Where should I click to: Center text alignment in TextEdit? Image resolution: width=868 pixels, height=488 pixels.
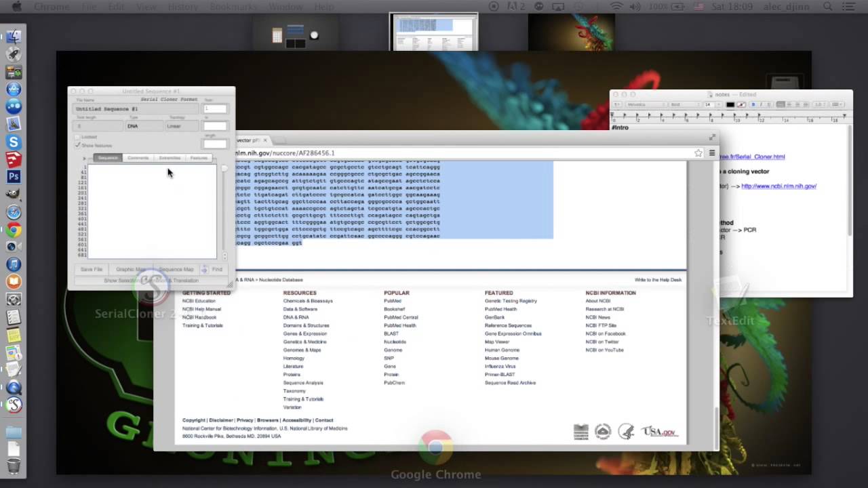pyautogui.click(x=789, y=104)
